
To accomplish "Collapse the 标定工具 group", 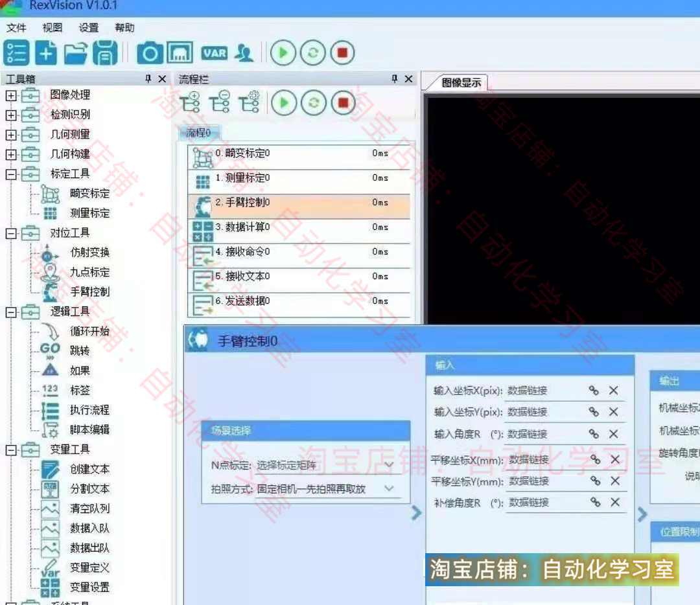I will [11, 174].
